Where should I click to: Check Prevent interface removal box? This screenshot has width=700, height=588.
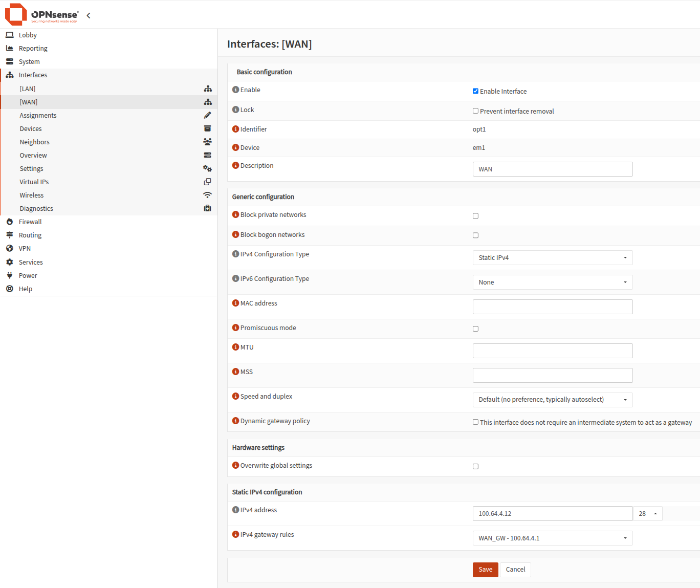coord(475,111)
